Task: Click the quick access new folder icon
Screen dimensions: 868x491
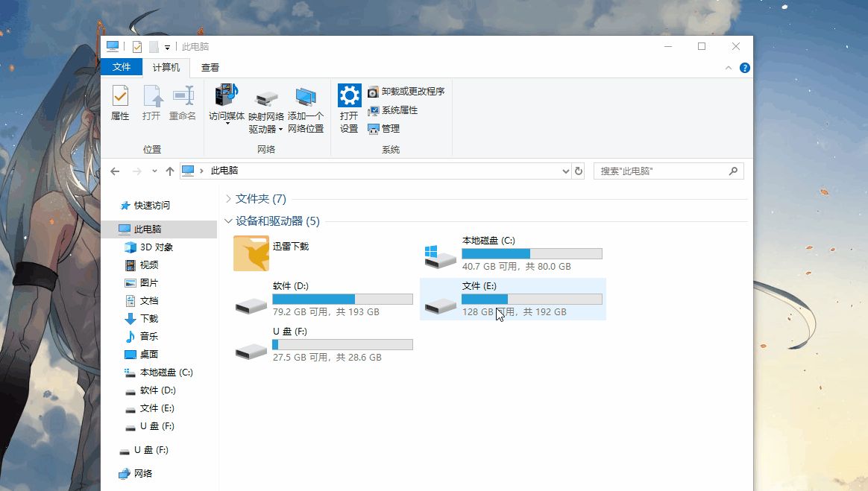Action: point(154,47)
